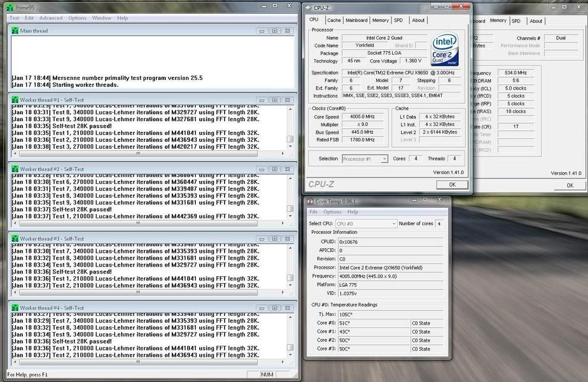Image resolution: width=588 pixels, height=382 pixels.
Task: Select the CPU tab in CPU-Z
Action: point(314,20)
